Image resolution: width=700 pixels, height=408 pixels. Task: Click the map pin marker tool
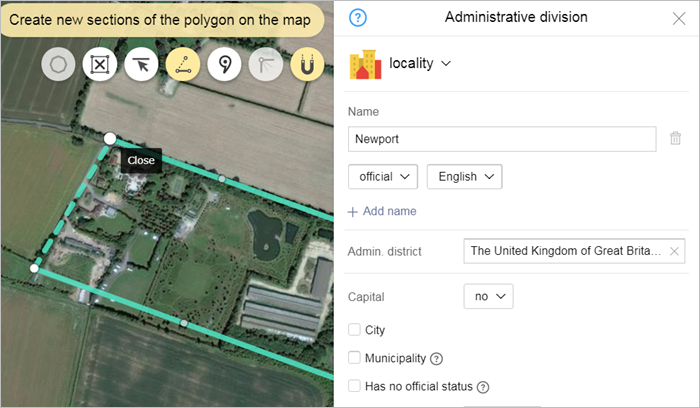point(225,66)
